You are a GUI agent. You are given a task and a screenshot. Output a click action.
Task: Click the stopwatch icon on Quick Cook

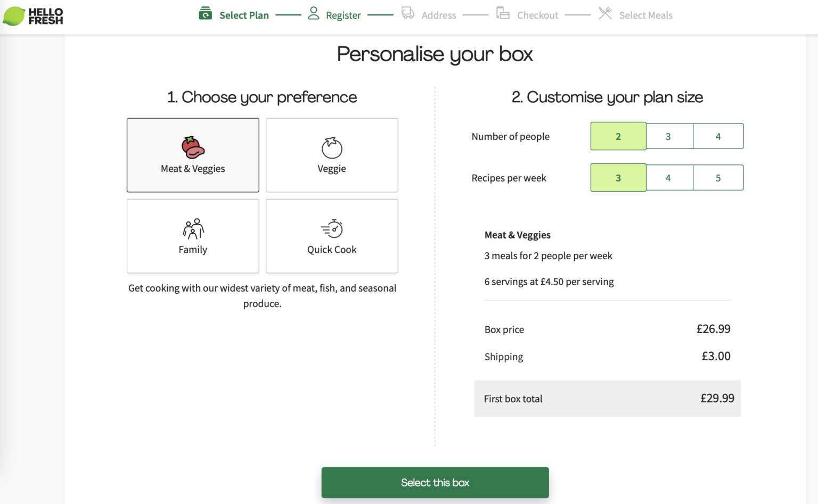click(331, 229)
